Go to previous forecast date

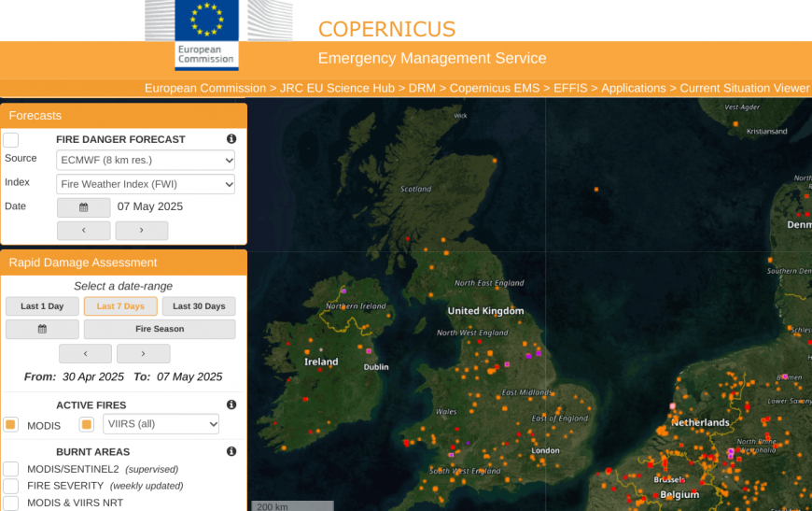click(x=83, y=231)
